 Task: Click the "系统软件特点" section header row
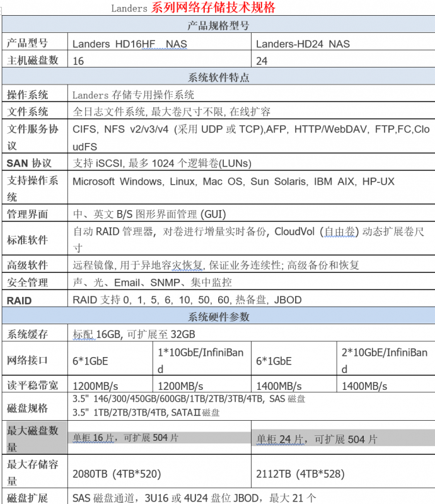pos(218,78)
